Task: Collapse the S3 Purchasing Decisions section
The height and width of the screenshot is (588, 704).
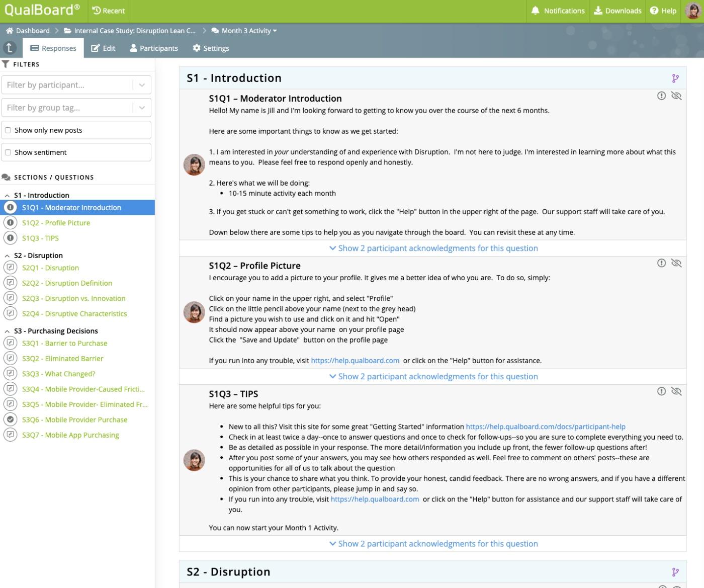Action: pos(7,330)
